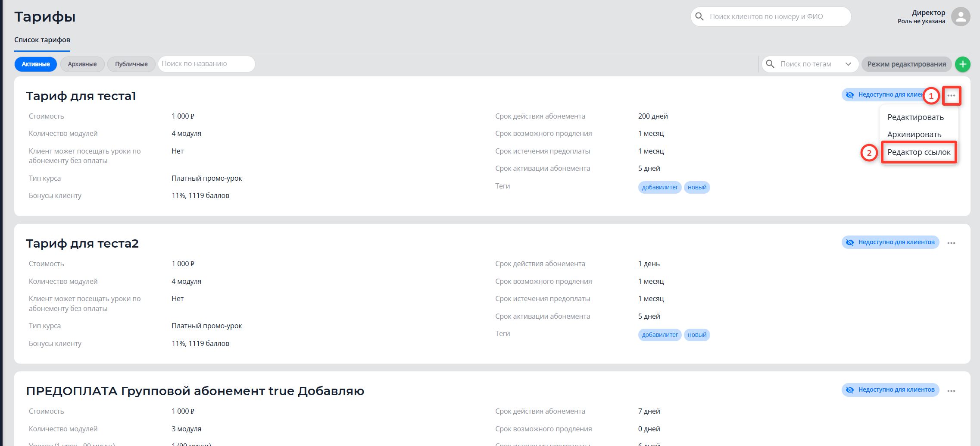Select the Активные filter pill
The image size is (980, 446).
click(x=36, y=64)
